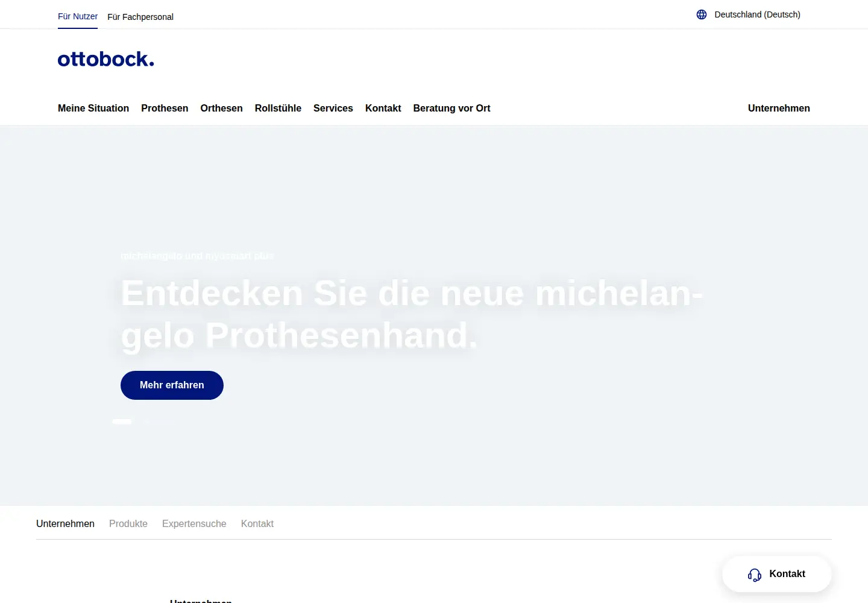Open the ottobock logo homepage
This screenshot has height=603, width=868.
pyautogui.click(x=106, y=59)
